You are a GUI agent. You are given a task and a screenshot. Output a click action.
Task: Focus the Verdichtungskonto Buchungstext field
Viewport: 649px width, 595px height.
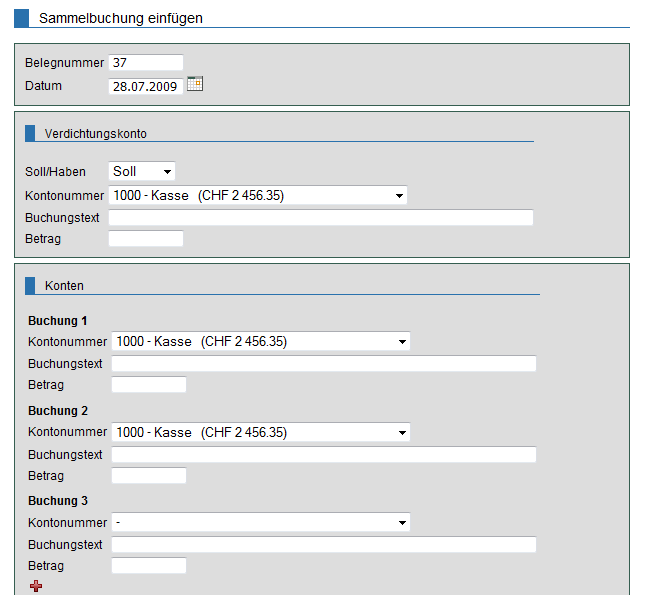[x=320, y=218]
